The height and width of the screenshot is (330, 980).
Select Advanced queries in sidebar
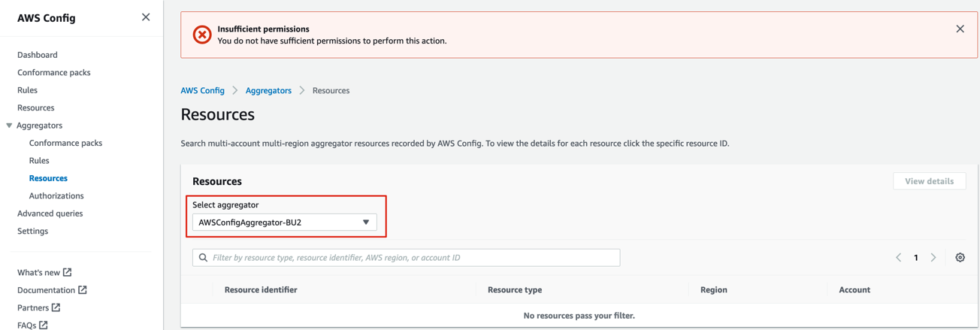click(x=50, y=213)
